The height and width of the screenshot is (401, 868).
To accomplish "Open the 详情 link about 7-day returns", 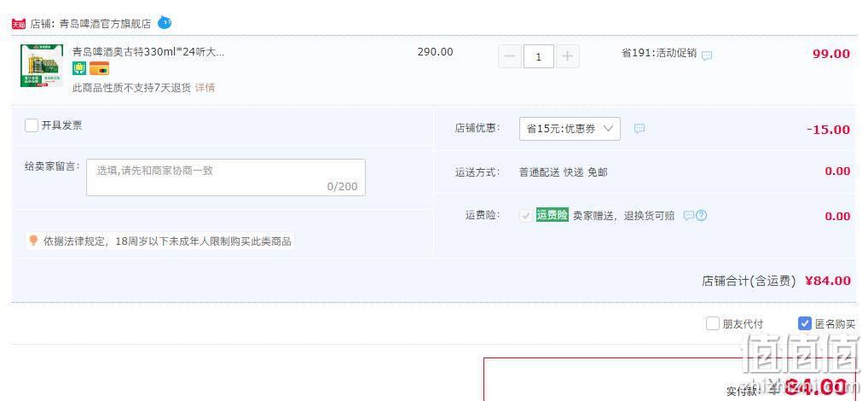I will [x=205, y=88].
